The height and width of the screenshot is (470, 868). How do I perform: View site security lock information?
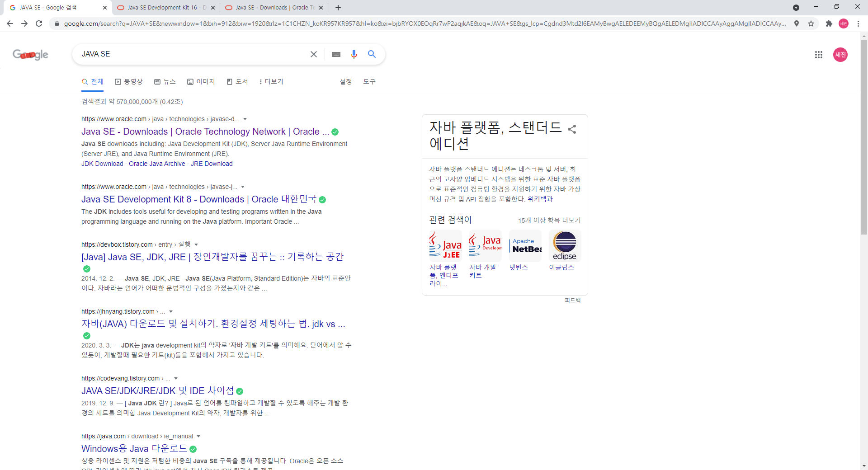[57, 23]
